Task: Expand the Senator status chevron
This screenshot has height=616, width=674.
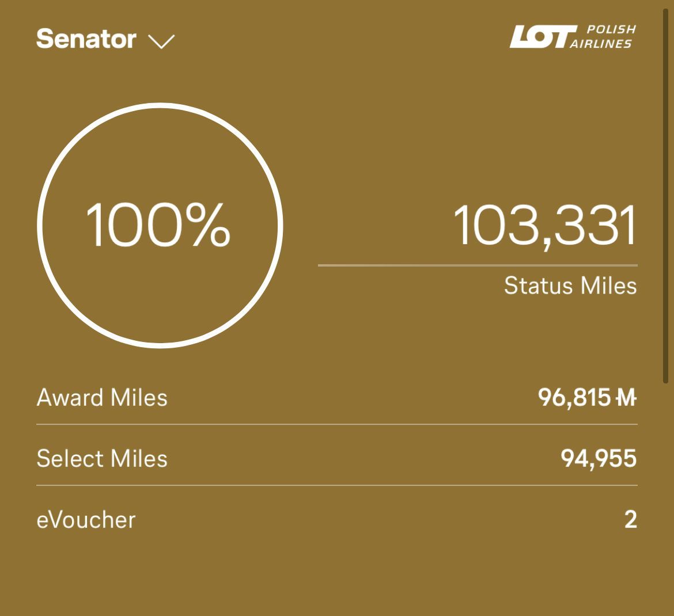Action: pyautogui.click(x=161, y=41)
